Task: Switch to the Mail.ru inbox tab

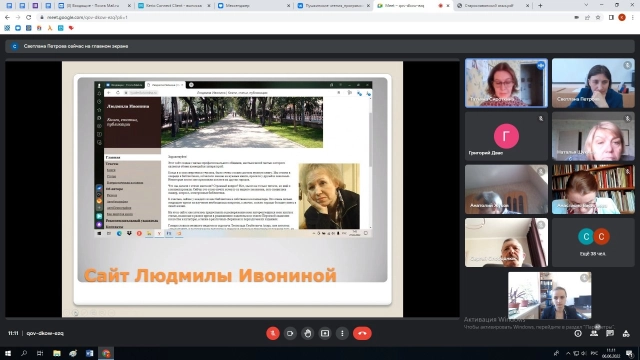Action: point(93,6)
